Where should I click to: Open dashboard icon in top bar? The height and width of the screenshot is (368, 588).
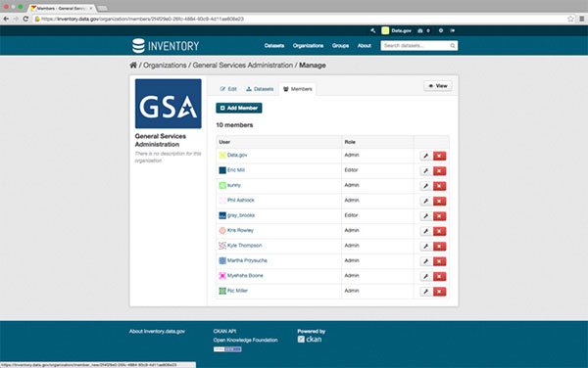[x=420, y=30]
